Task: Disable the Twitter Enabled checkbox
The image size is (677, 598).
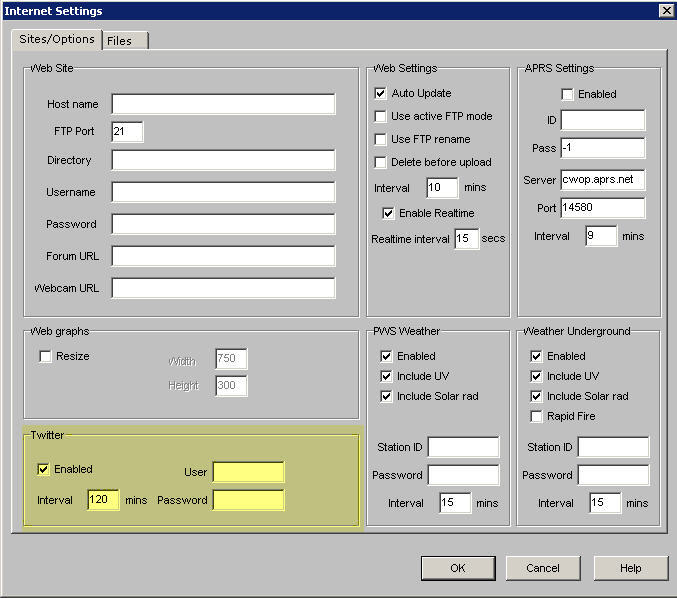Action: pyautogui.click(x=43, y=469)
